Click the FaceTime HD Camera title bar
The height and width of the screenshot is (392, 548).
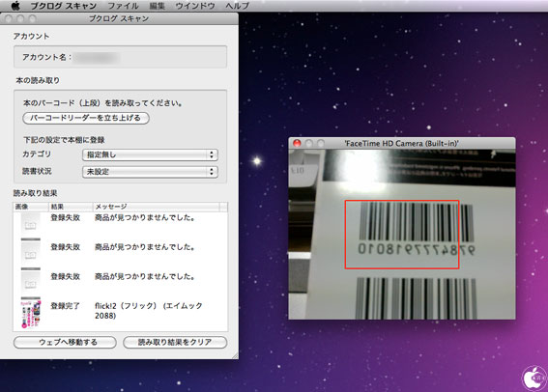[x=401, y=143]
